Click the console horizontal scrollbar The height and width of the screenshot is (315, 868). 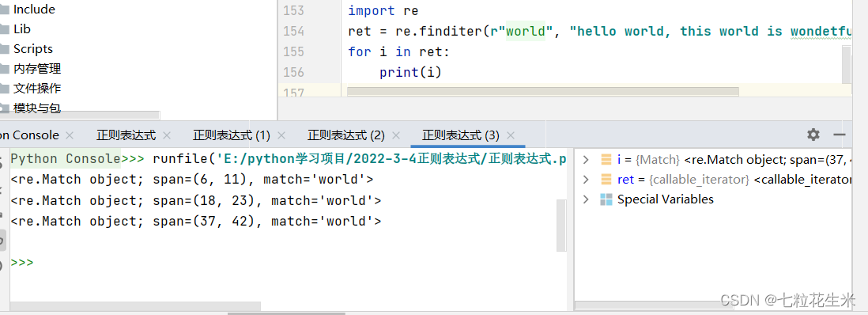point(135,306)
